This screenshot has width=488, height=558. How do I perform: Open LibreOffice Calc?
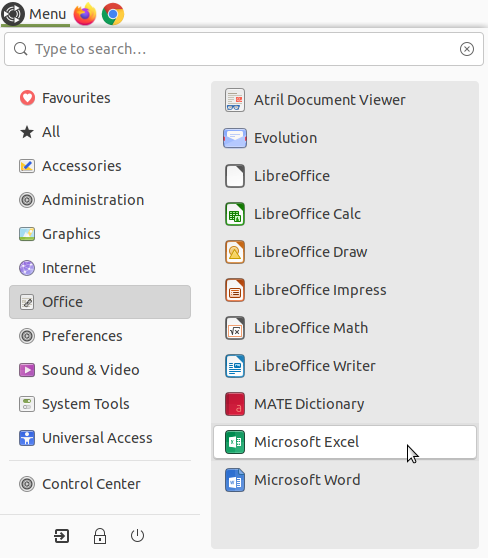(345, 214)
